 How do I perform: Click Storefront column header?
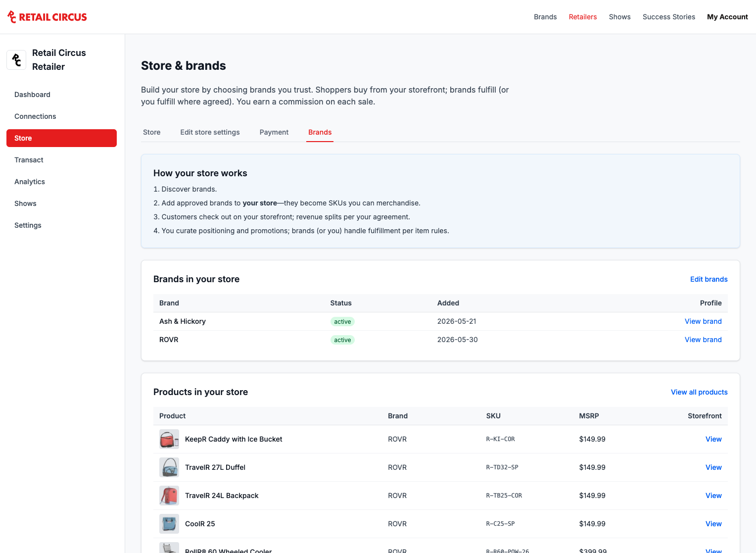coord(705,416)
